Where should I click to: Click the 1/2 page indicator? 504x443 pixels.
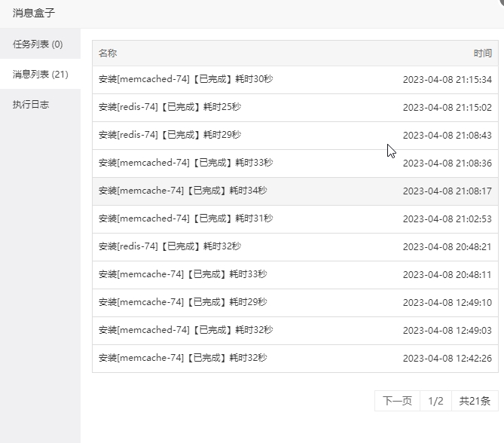(435, 401)
